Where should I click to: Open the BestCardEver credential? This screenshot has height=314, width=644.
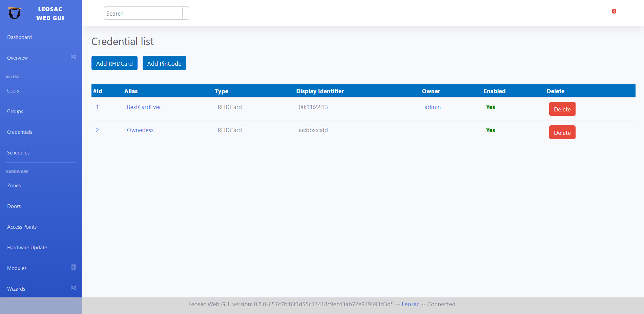click(x=144, y=107)
